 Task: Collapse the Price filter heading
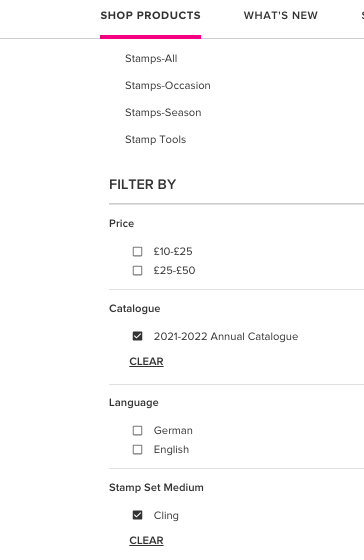pos(121,224)
